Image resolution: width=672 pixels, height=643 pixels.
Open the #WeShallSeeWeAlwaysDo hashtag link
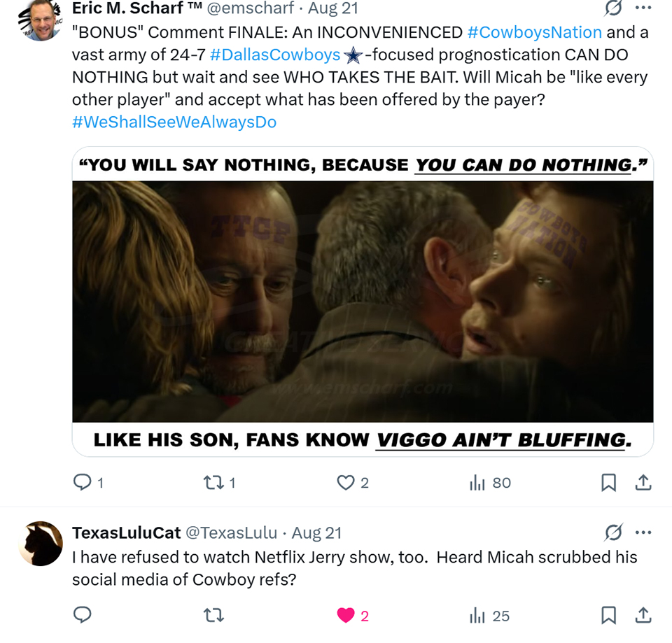pyautogui.click(x=174, y=122)
